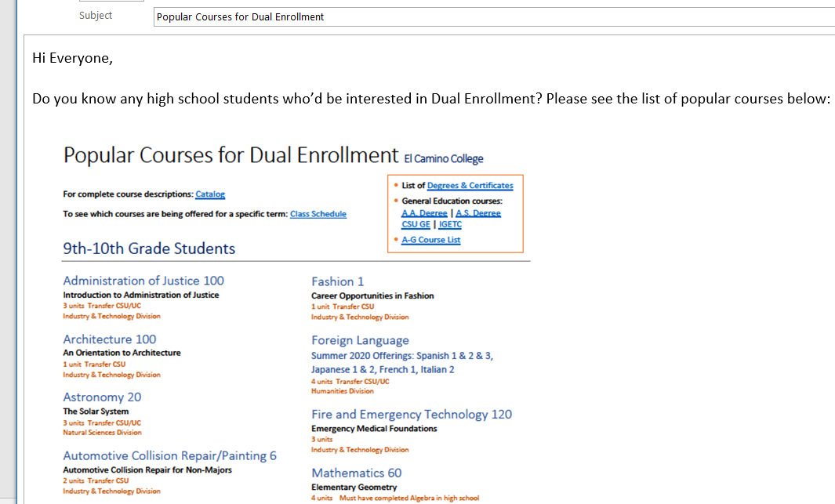Open the Class Schedule link
The height and width of the screenshot is (504, 835).
pos(318,214)
